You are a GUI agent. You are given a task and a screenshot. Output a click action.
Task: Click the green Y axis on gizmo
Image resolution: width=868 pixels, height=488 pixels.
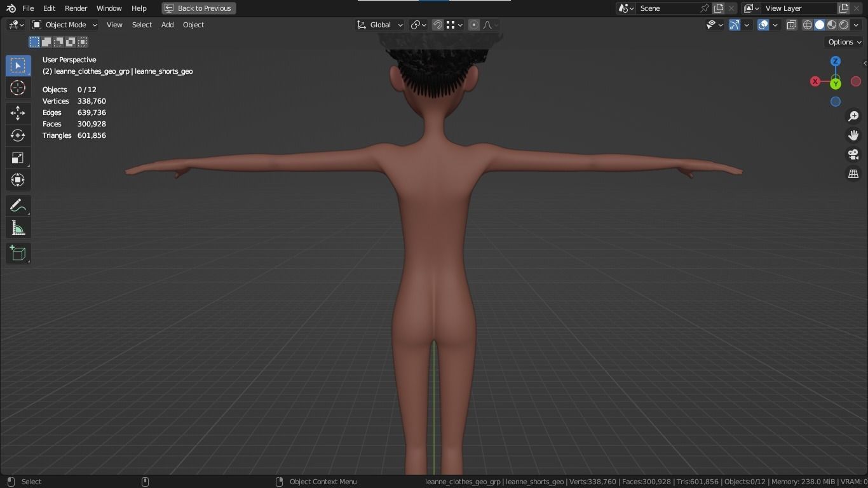coord(836,83)
